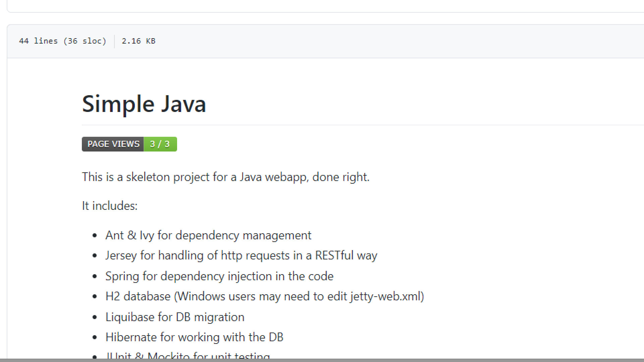The height and width of the screenshot is (362, 644).
Task: Click the skeleton project description paragraph
Action: pos(225,177)
